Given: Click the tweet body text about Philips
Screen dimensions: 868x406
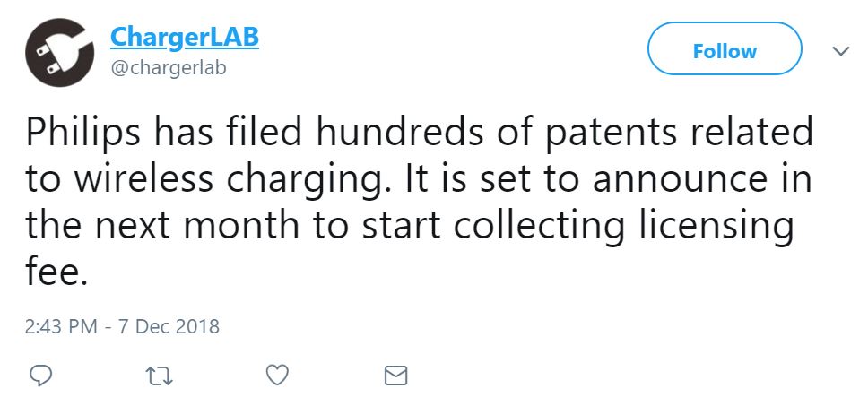Looking at the screenshot, I should 419,204.
